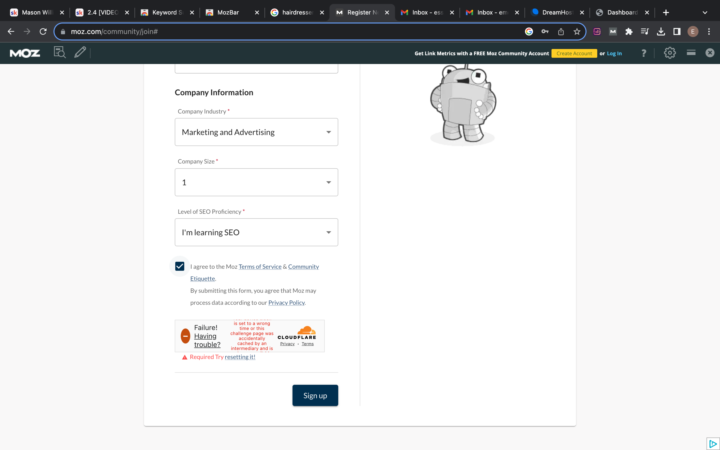Close the MozBar toolbar

(710, 53)
